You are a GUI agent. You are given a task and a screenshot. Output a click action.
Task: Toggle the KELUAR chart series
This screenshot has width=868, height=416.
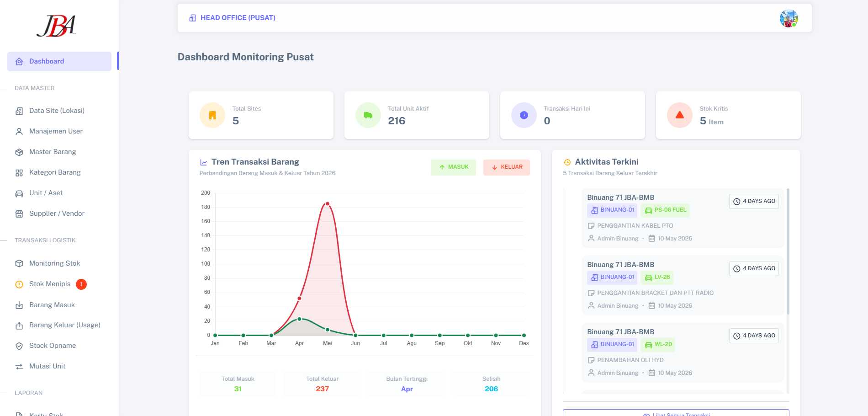[x=507, y=167]
